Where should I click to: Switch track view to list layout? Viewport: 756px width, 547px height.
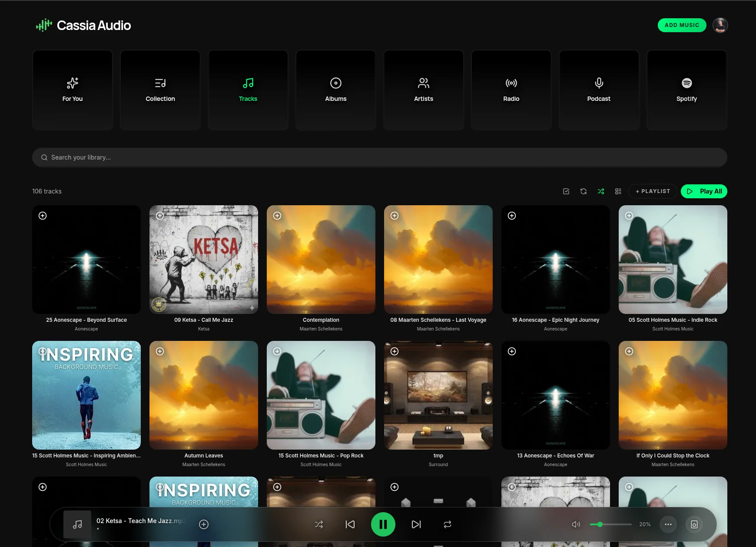click(x=618, y=191)
